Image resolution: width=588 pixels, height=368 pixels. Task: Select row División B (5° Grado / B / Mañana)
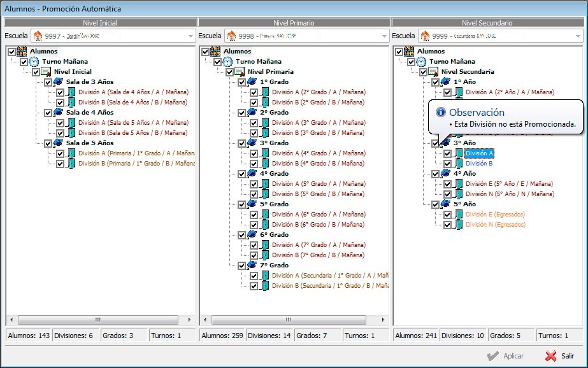click(318, 194)
